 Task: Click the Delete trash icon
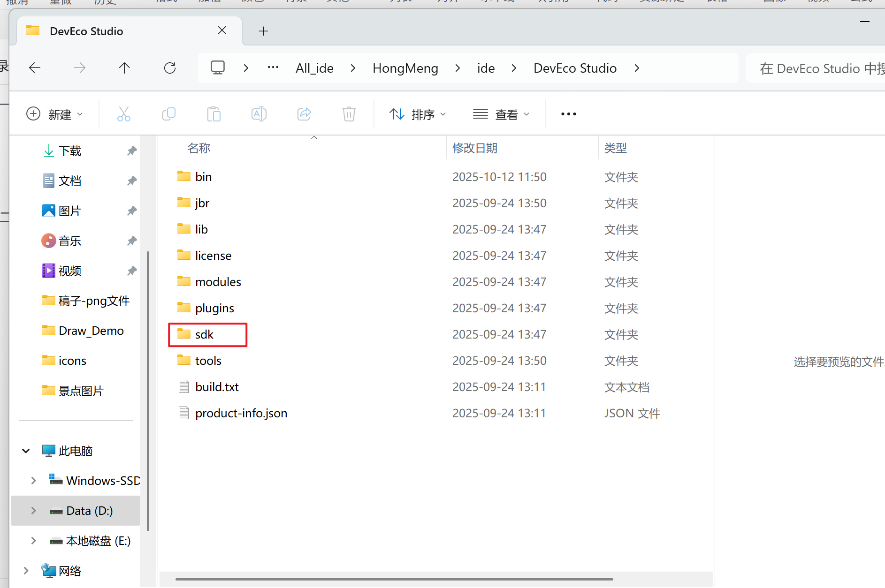(349, 114)
